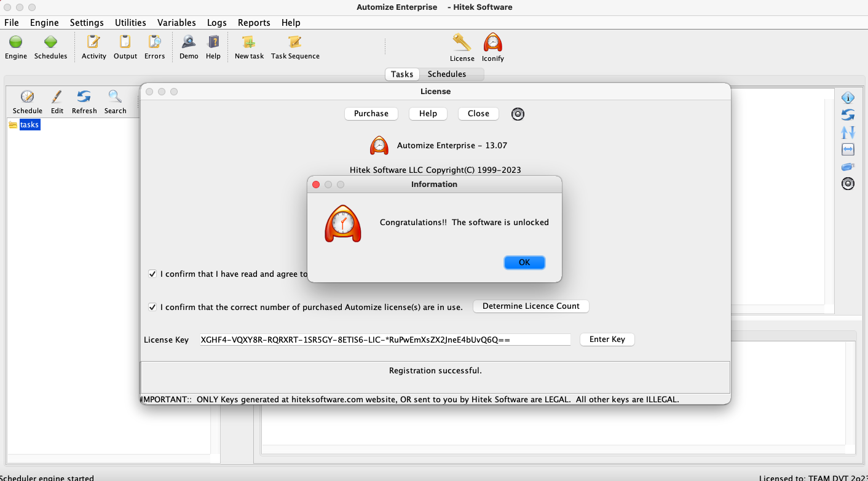Open the Reports menu
Viewport: 868px width, 481px height.
pos(254,23)
